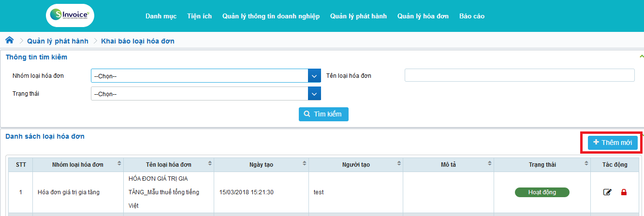The width and height of the screenshot is (644, 216).
Task: Click the SInvoice logo
Action: coord(70,15)
